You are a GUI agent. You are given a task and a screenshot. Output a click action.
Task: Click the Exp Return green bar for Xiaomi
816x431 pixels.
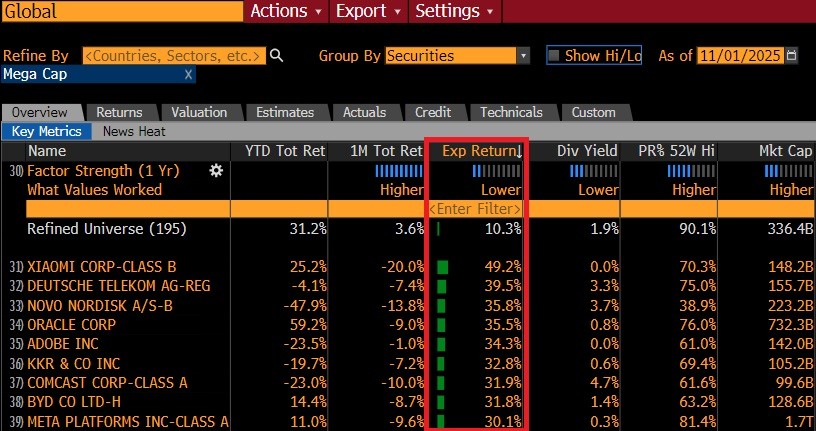(443, 267)
